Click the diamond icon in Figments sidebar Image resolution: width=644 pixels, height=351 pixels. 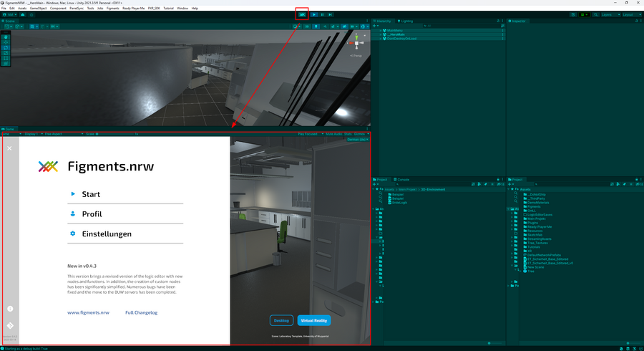coord(10,325)
